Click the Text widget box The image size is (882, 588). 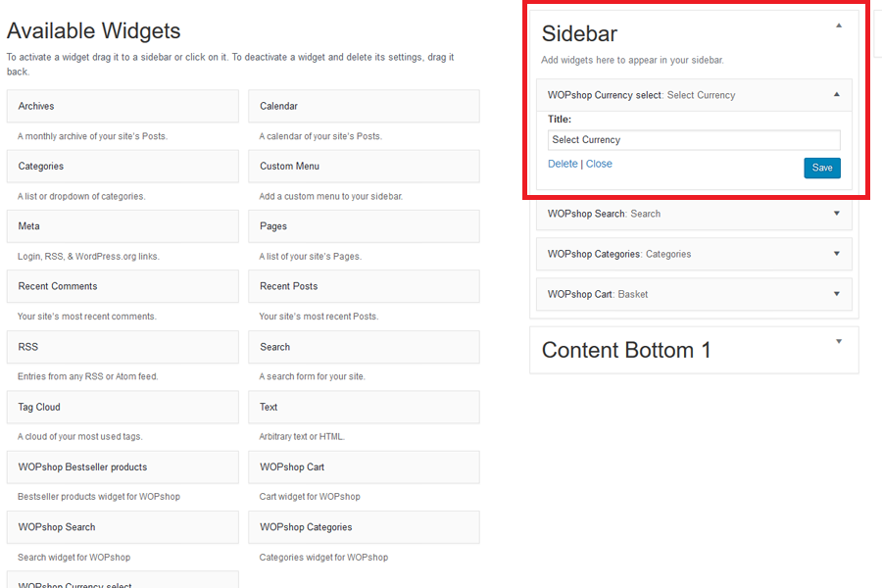pyautogui.click(x=364, y=407)
